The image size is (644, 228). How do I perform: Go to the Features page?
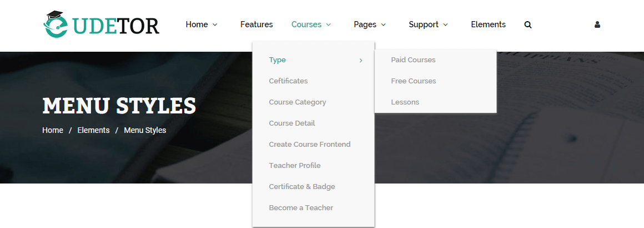coord(256,24)
